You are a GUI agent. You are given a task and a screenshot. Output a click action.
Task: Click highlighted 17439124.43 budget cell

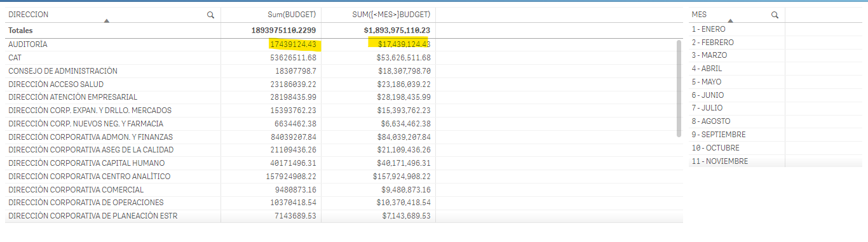click(293, 44)
